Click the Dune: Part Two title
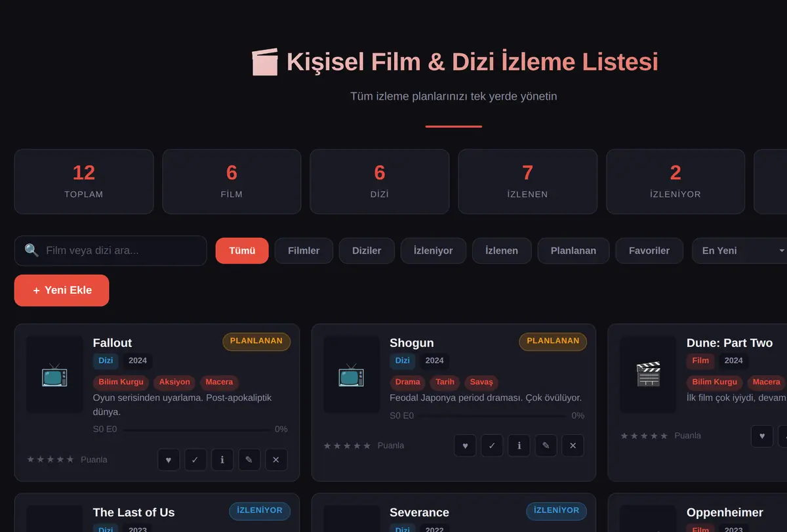 click(x=729, y=343)
